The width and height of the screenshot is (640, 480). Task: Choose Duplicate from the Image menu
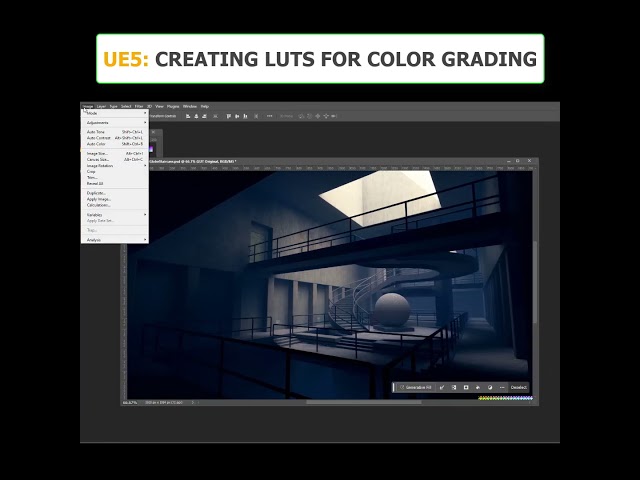[115, 193]
